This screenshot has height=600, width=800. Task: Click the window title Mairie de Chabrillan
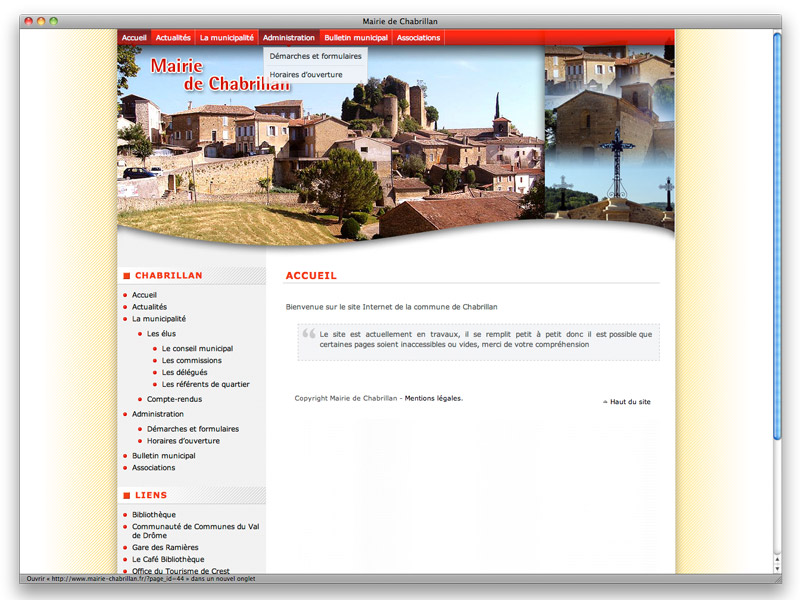[x=400, y=21]
